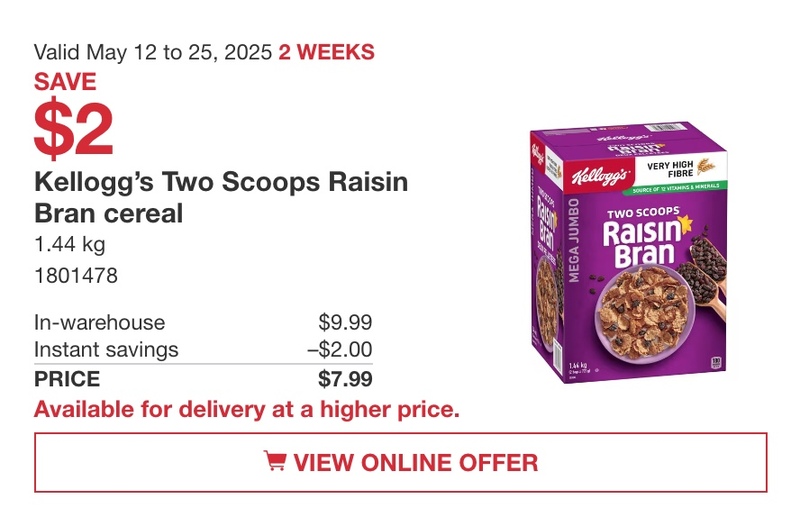Click the Very High Fibre wheat badge

pyautogui.click(x=680, y=169)
